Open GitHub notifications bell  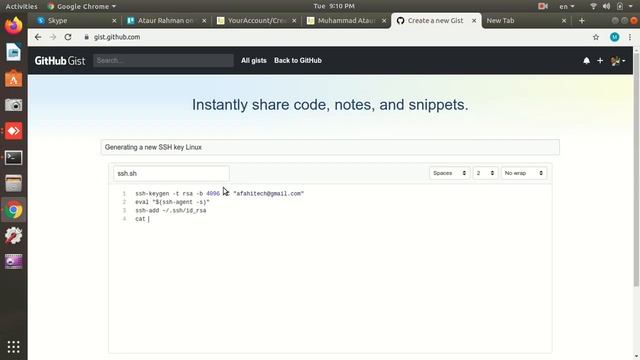point(587,61)
